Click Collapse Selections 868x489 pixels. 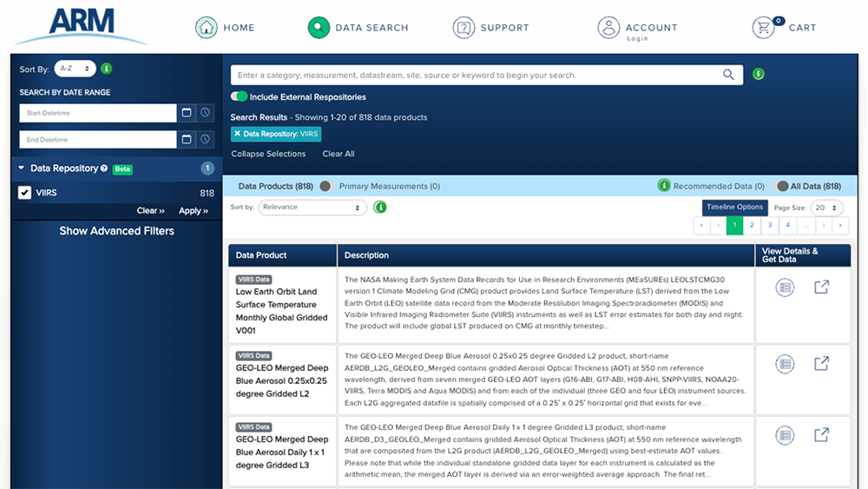(268, 154)
